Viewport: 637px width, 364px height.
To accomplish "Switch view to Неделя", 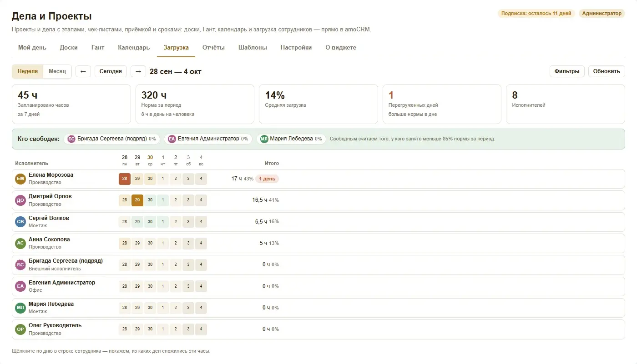I will click(28, 71).
